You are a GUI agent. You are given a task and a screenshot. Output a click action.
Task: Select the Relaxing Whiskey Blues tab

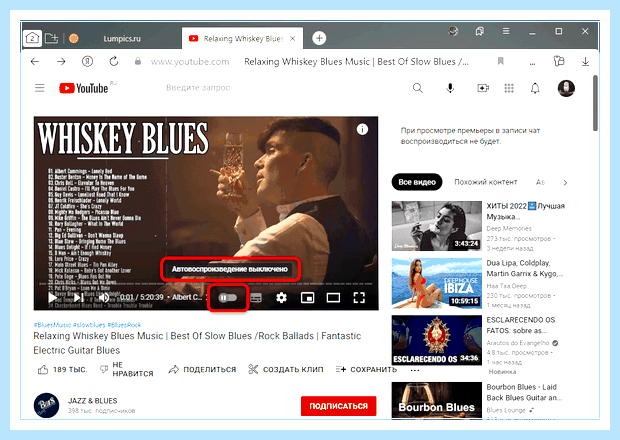pyautogui.click(x=242, y=38)
